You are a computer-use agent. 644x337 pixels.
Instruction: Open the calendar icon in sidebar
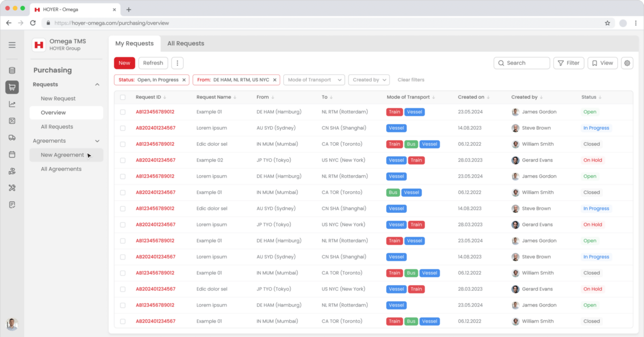tap(12, 154)
